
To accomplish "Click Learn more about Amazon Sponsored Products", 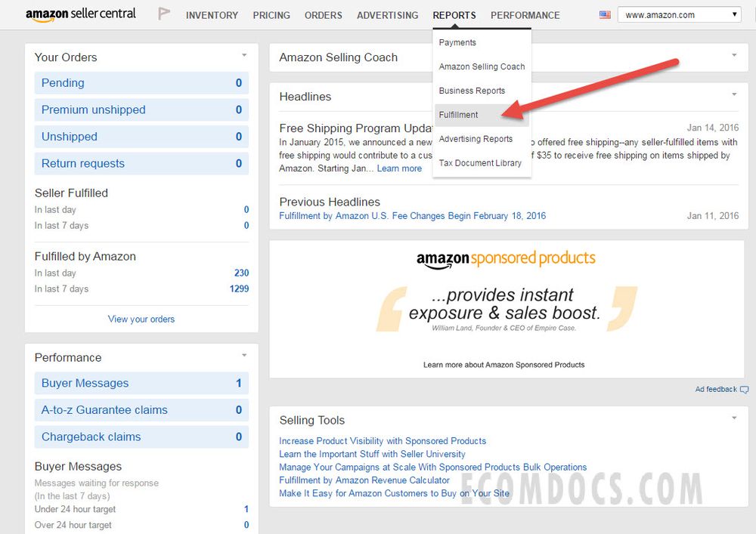I will pyautogui.click(x=503, y=365).
